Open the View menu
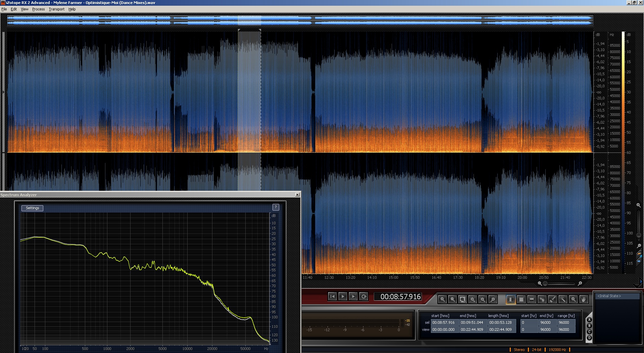 point(24,9)
